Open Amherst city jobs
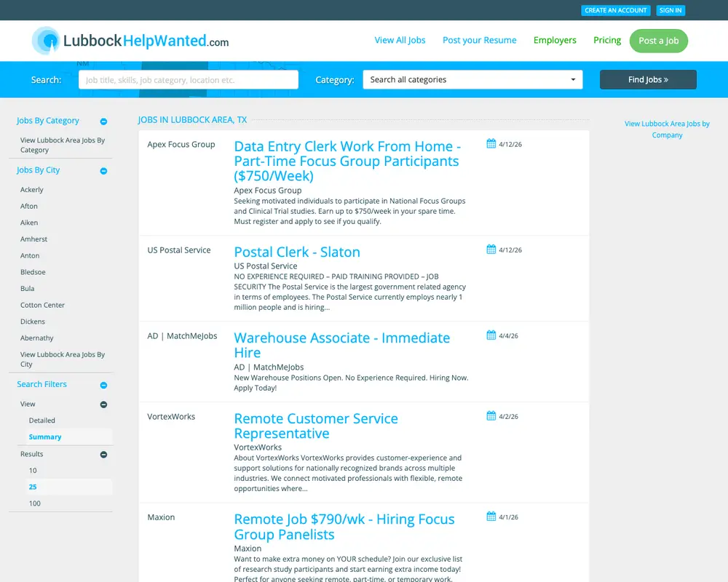 pyautogui.click(x=34, y=239)
